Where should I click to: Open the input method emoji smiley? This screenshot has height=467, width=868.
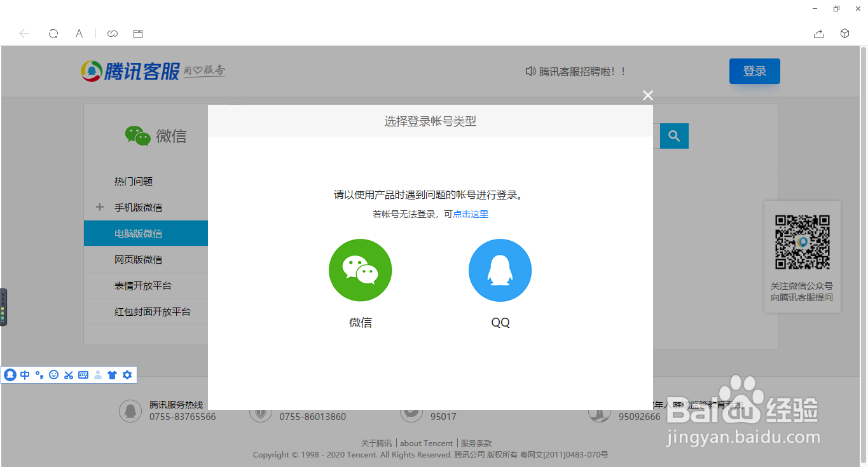pyautogui.click(x=53, y=375)
